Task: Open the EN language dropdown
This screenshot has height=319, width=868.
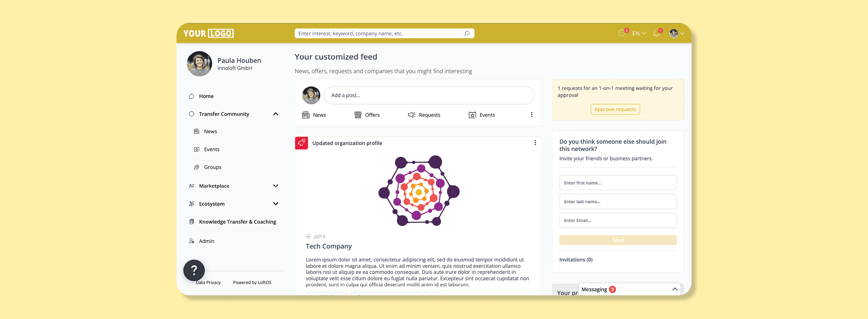Action: (639, 33)
